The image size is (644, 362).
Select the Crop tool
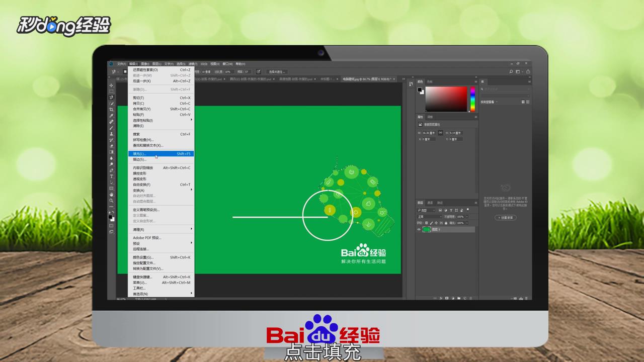[x=112, y=110]
